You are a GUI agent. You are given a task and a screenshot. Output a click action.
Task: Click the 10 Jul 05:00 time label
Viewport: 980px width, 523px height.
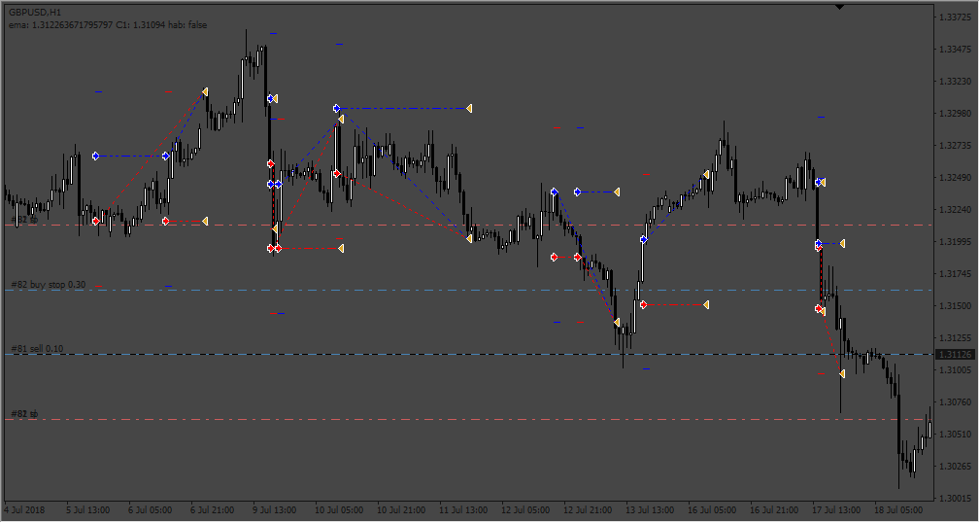pyautogui.click(x=337, y=509)
